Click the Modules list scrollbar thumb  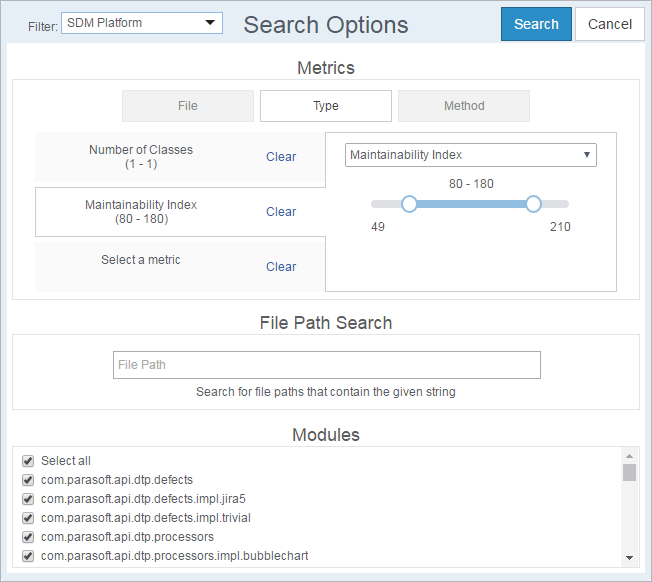coord(629,472)
